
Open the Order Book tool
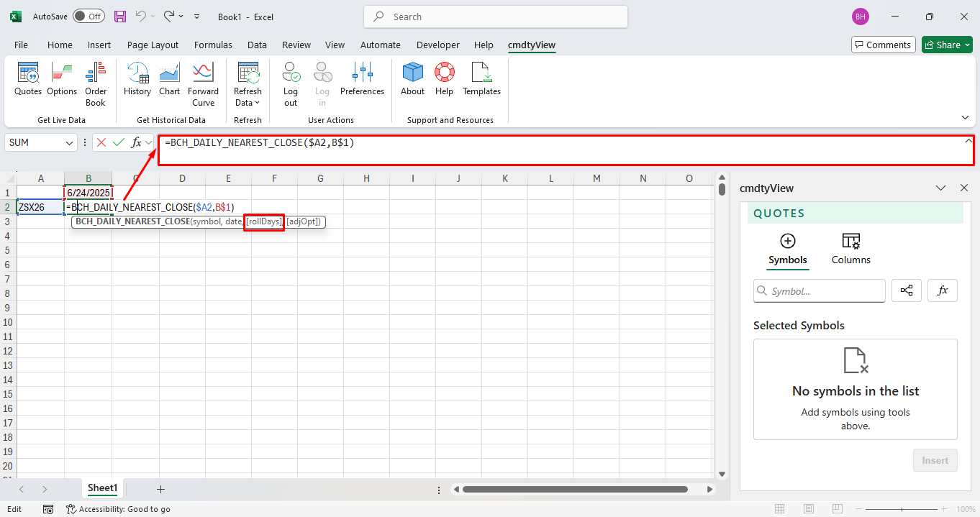pyautogui.click(x=96, y=84)
